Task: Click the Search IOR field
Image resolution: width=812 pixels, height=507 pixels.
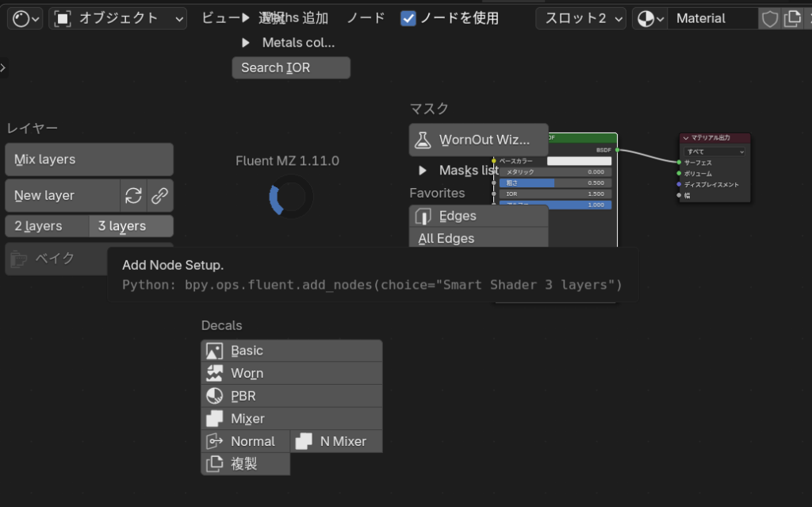Action: point(291,68)
